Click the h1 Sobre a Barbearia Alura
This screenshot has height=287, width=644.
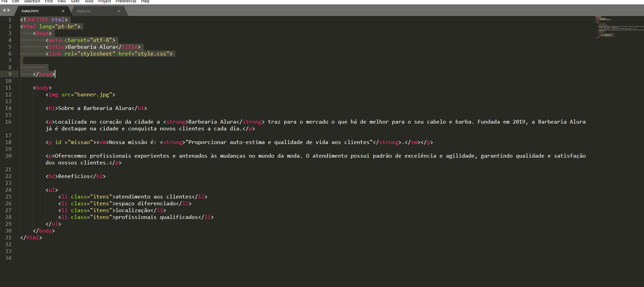[x=96, y=108]
